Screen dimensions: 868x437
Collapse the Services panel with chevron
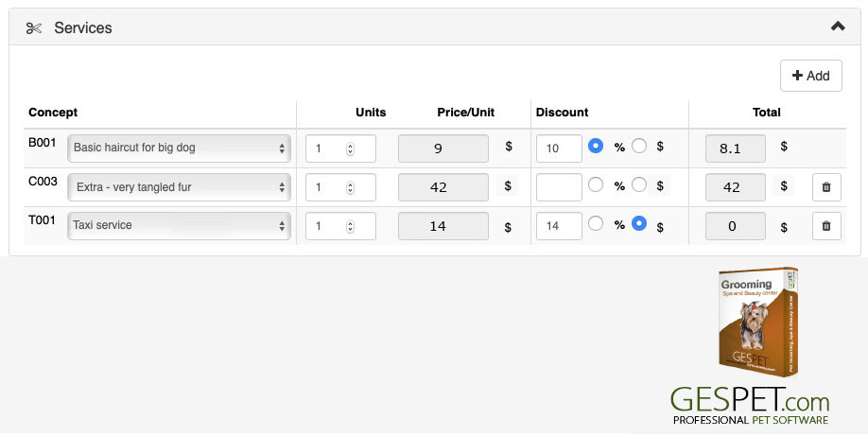pos(838,26)
